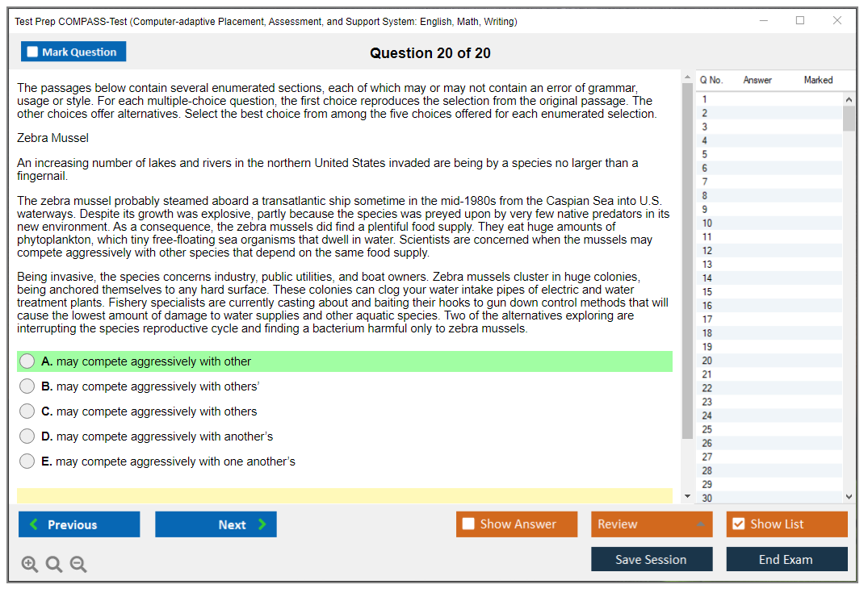
Task: Maximize the Test Prep window
Action: pyautogui.click(x=800, y=21)
